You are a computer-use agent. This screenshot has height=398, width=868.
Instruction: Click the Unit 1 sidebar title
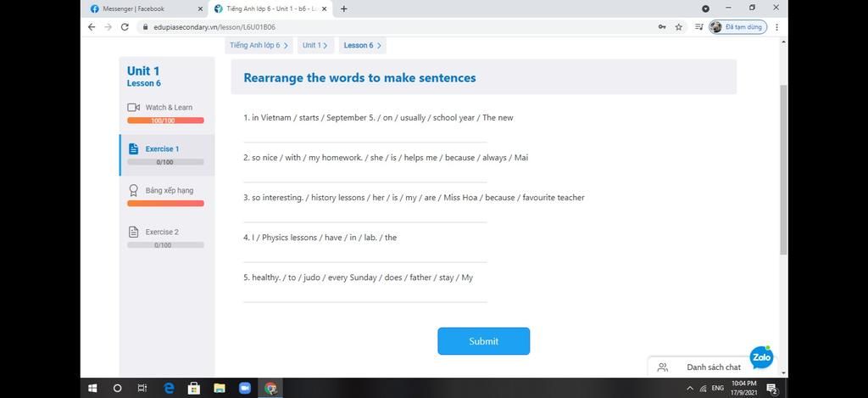pos(143,71)
